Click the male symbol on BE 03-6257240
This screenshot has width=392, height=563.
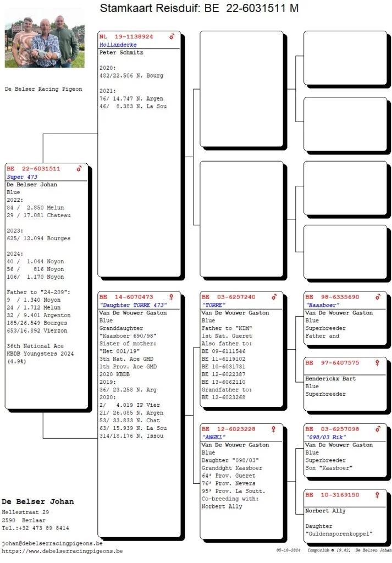(x=274, y=297)
